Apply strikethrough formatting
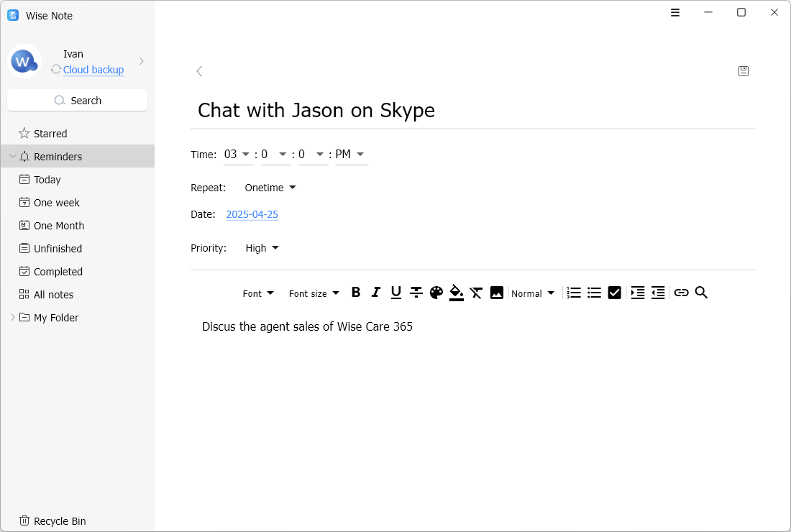Screen dimensions: 791x532 click(x=416, y=293)
